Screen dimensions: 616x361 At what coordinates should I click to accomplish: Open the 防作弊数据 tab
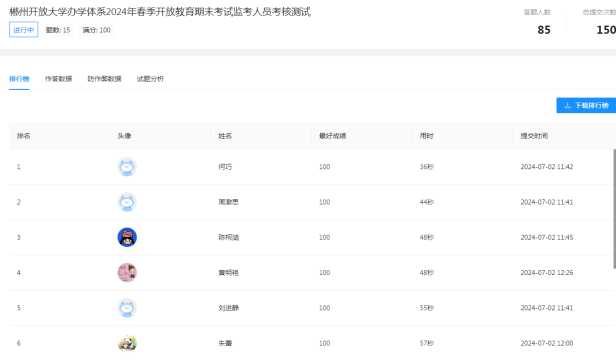tap(104, 79)
